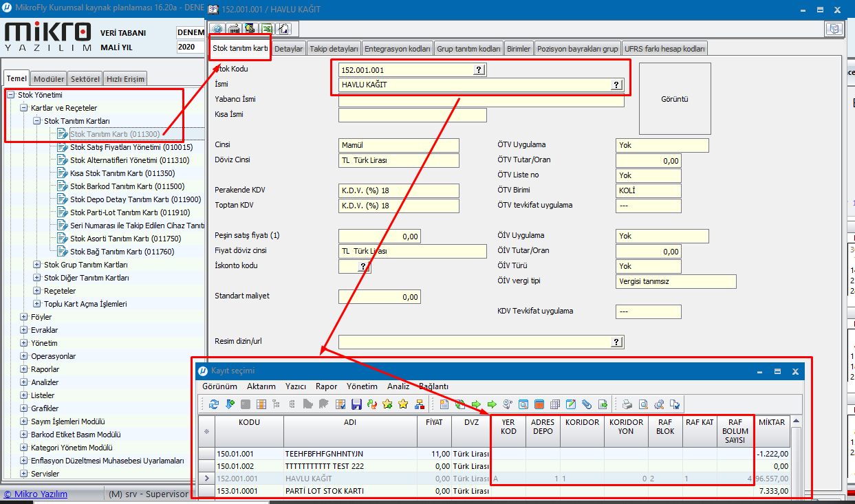Switch to the Takip detayları tab
855x504 pixels.
click(334, 49)
